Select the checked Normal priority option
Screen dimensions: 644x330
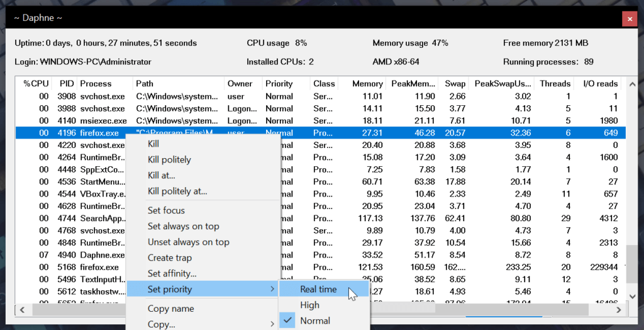[x=315, y=321]
